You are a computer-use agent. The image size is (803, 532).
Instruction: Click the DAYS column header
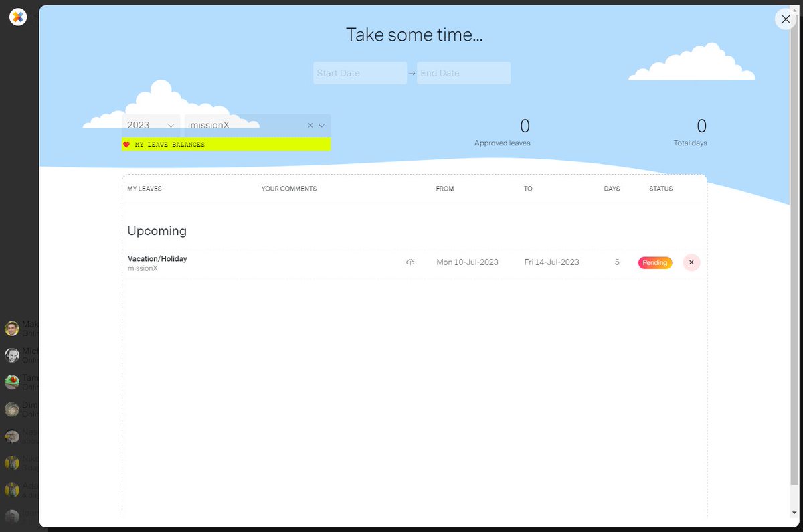tap(612, 189)
